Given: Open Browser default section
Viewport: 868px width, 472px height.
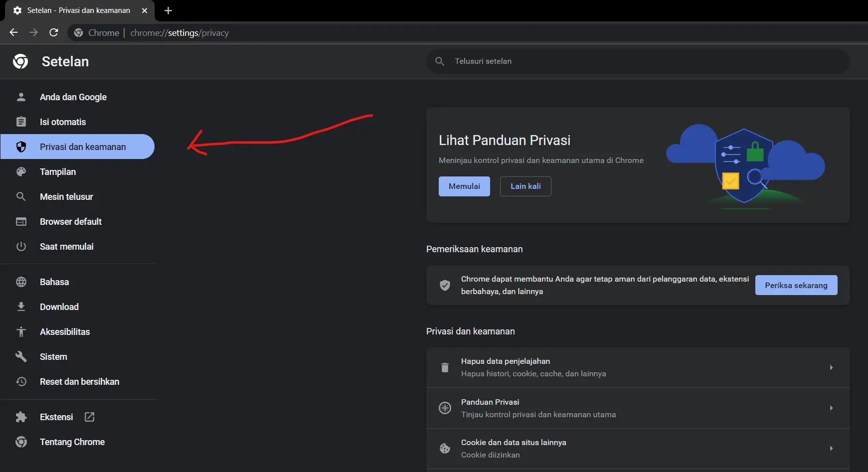Looking at the screenshot, I should point(71,221).
